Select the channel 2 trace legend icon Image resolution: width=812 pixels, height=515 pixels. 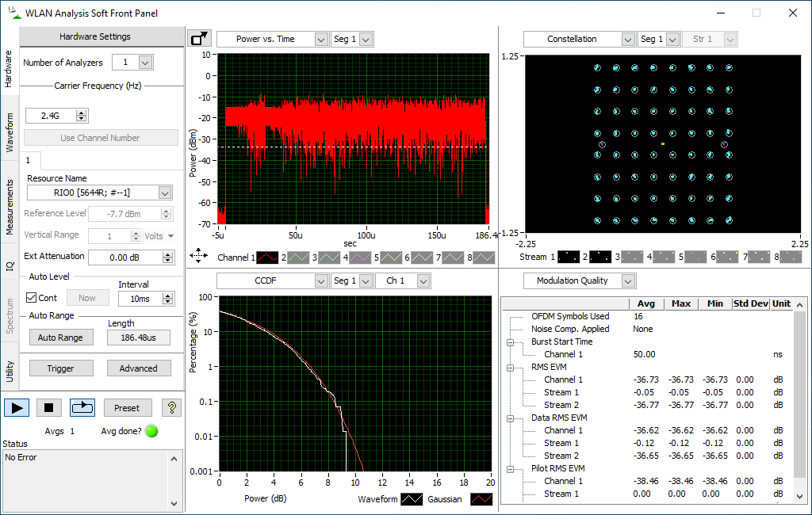pyautogui.click(x=298, y=257)
